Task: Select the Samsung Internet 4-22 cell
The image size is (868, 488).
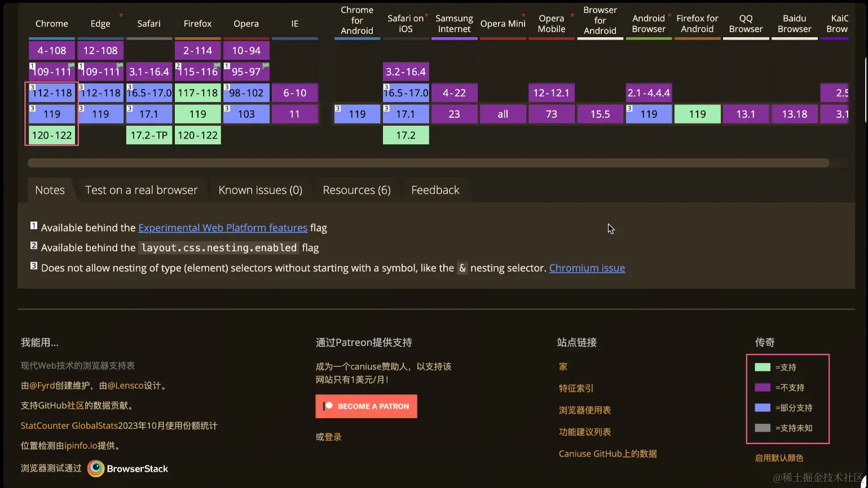Action: coord(455,93)
